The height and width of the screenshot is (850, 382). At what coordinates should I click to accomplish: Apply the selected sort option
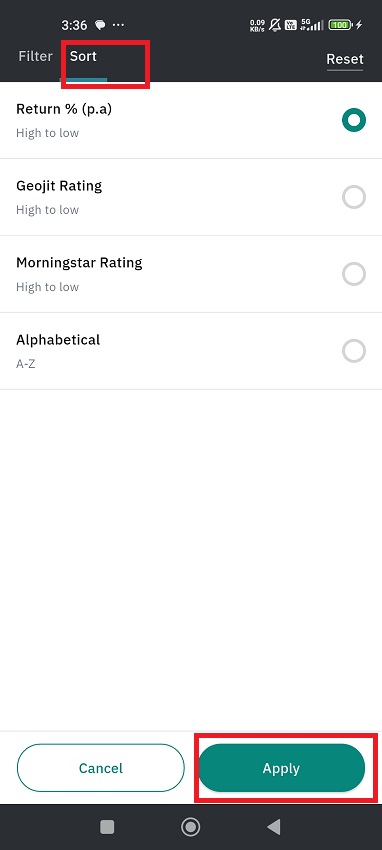281,768
